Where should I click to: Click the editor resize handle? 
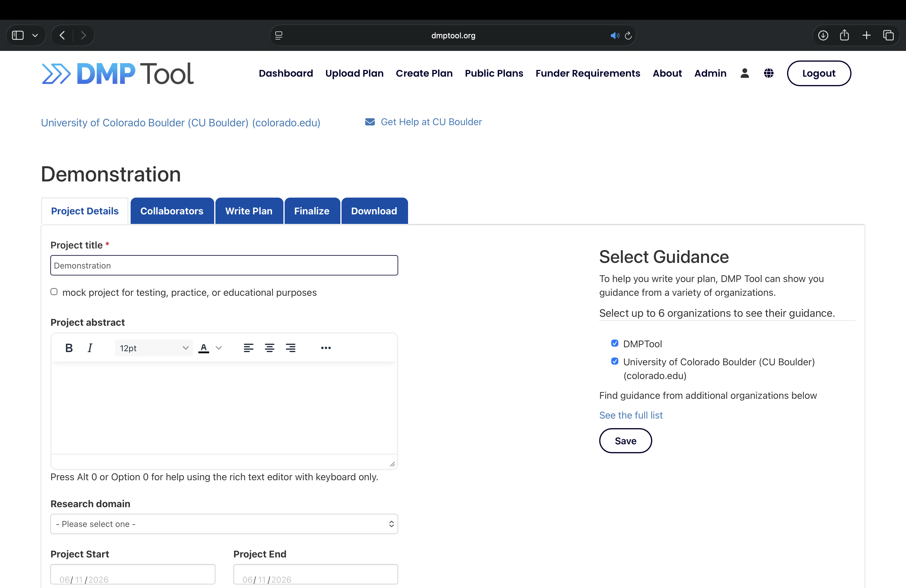392,464
